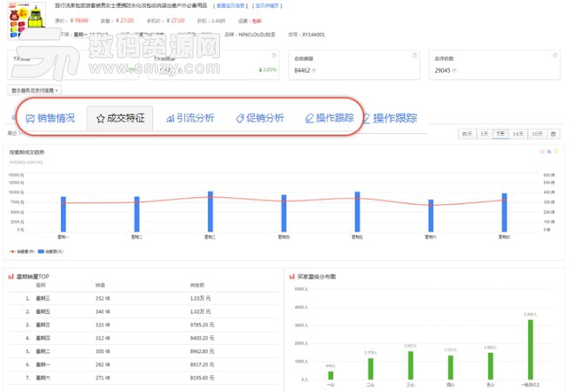Switch to the 销售情况 tab
Image resolution: width=569 pixels, height=392 pixels.
50,118
